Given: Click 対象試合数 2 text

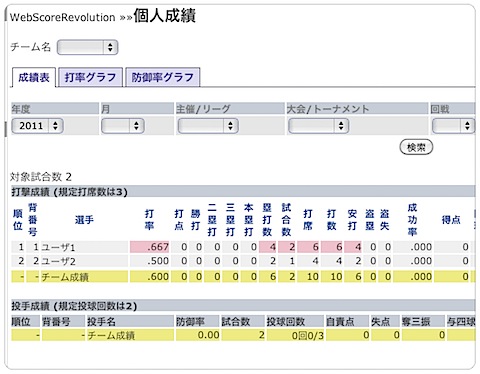Looking at the screenshot, I should pos(41,177).
